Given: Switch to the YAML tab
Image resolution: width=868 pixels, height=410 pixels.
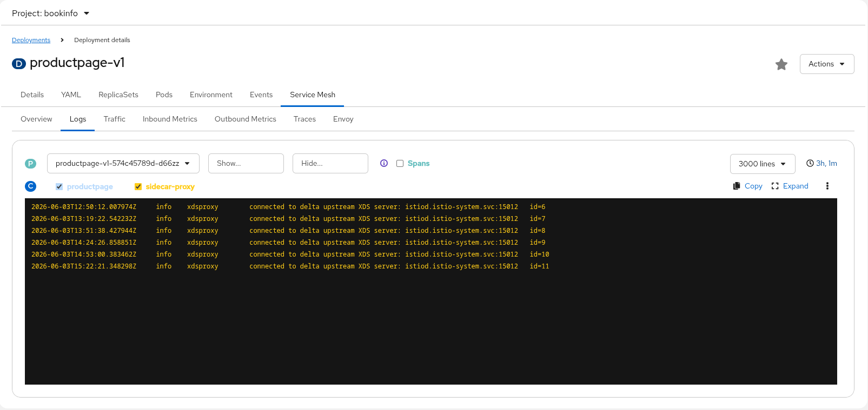Looking at the screenshot, I should click(x=71, y=95).
